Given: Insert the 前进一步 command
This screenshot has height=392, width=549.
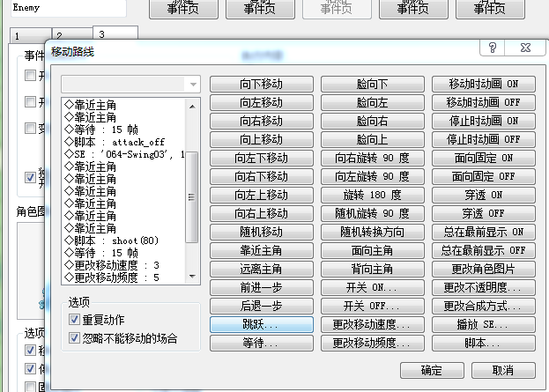Looking at the screenshot, I should click(x=262, y=288).
